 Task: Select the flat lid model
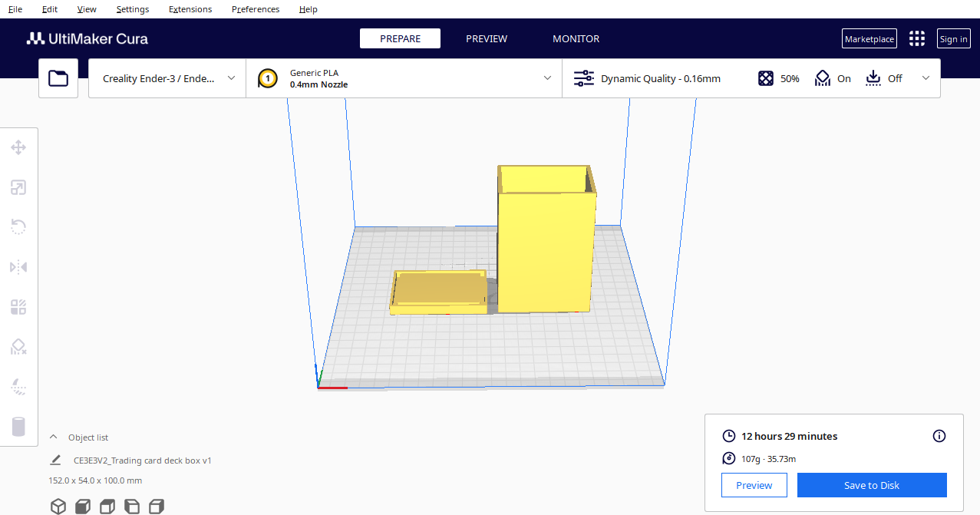coord(439,292)
